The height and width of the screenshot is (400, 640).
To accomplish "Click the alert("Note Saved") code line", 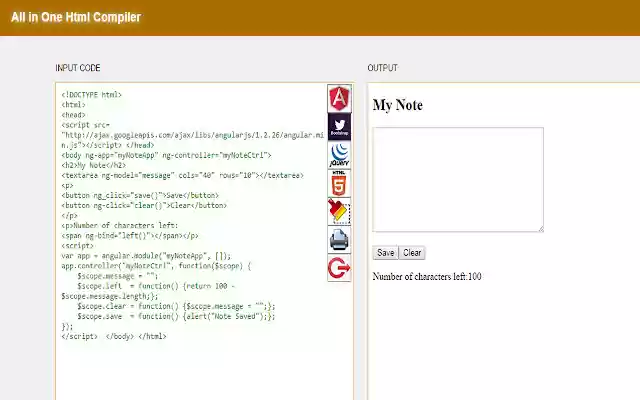I will [176, 316].
